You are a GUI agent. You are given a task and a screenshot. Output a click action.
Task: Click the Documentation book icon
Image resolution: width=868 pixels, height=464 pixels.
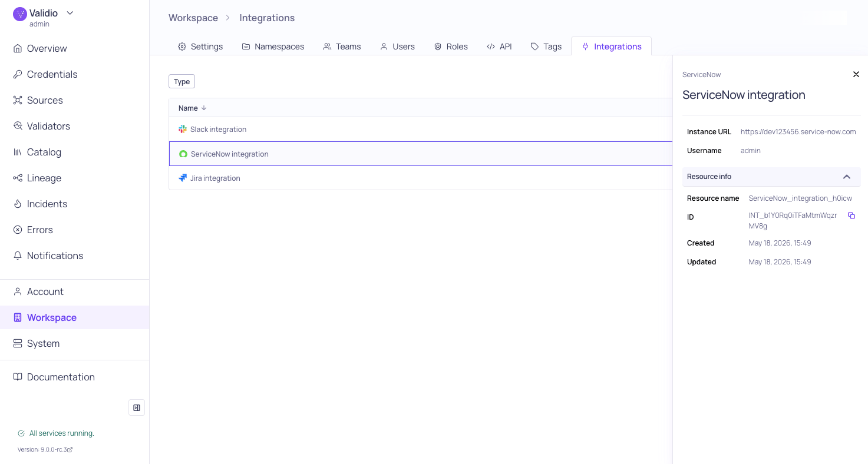coord(18,377)
